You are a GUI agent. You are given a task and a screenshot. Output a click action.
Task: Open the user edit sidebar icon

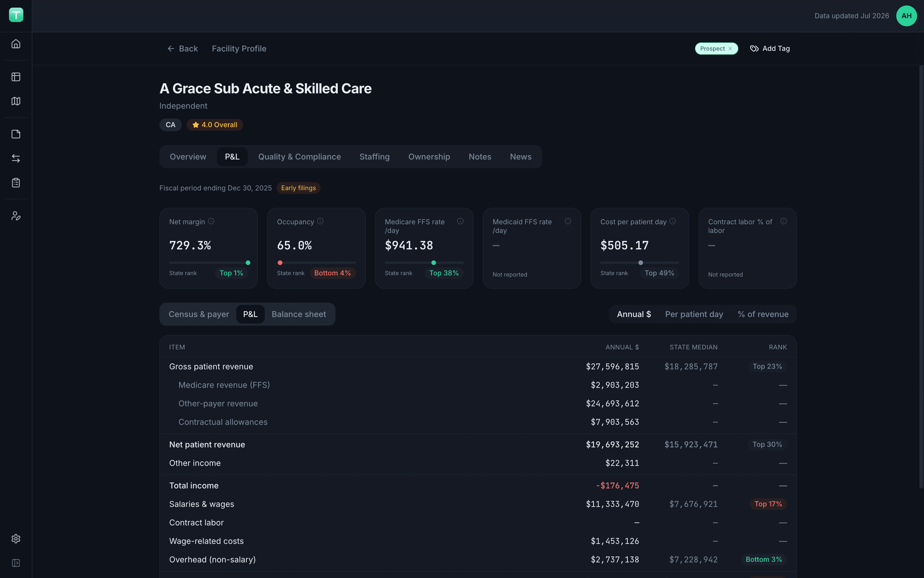tap(16, 216)
